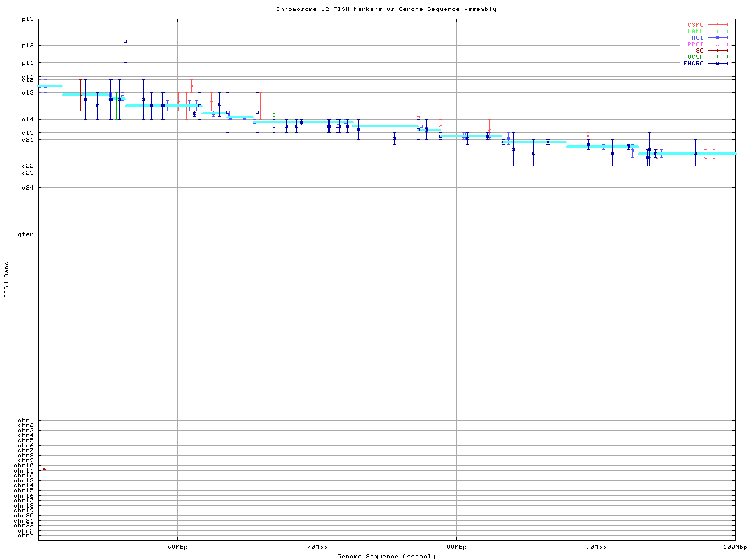The height and width of the screenshot is (560, 747).
Task: Click the chart title at the top
Action: [386, 9]
